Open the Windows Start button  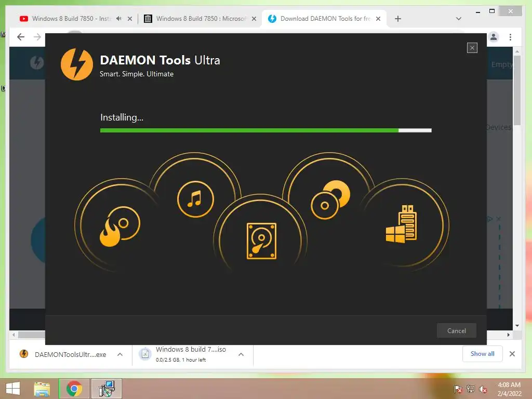(13, 389)
